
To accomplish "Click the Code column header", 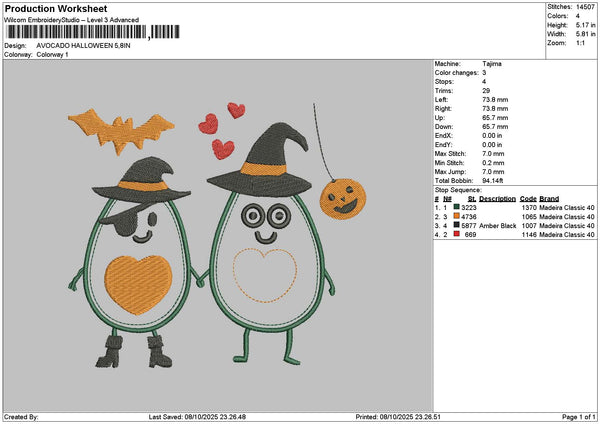I will (x=528, y=198).
